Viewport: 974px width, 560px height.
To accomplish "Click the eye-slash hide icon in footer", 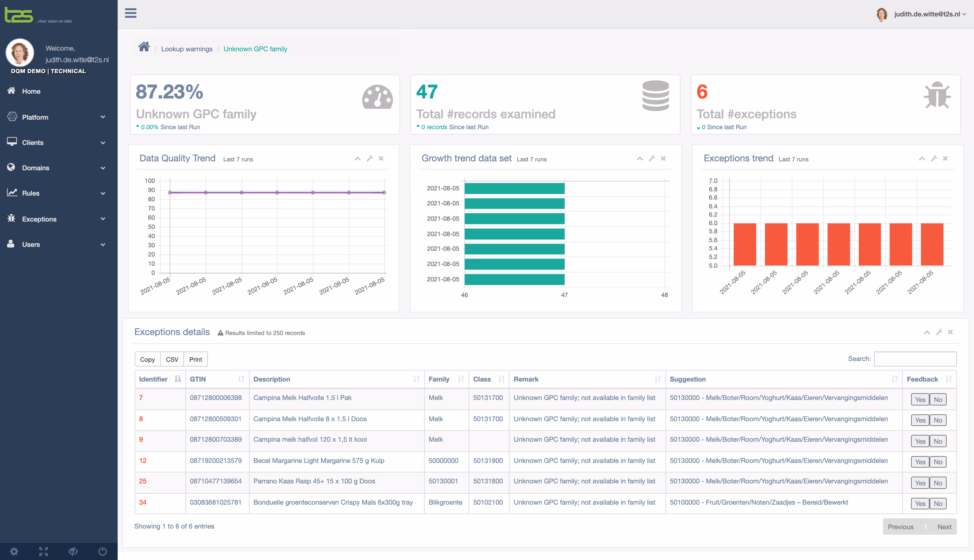I will pyautogui.click(x=73, y=551).
